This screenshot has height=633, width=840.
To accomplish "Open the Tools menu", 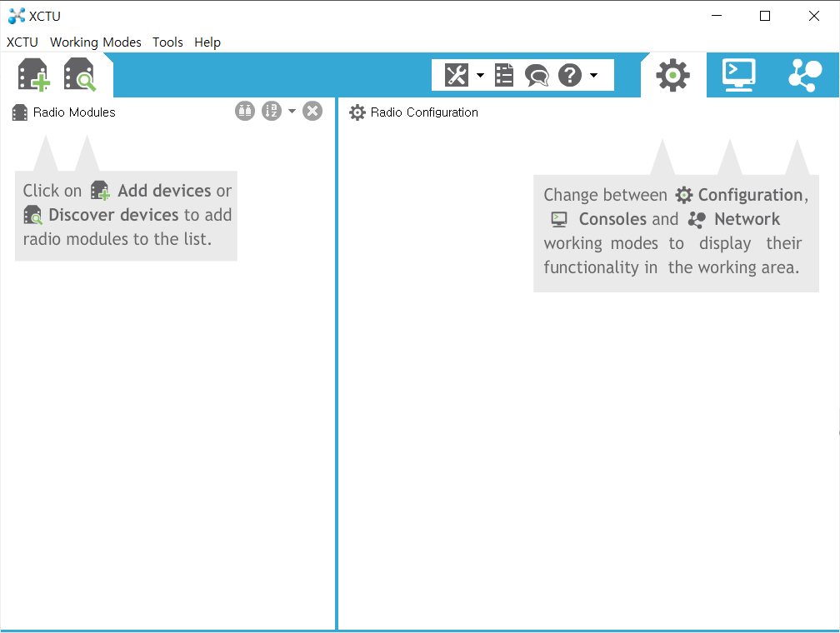I will (167, 42).
